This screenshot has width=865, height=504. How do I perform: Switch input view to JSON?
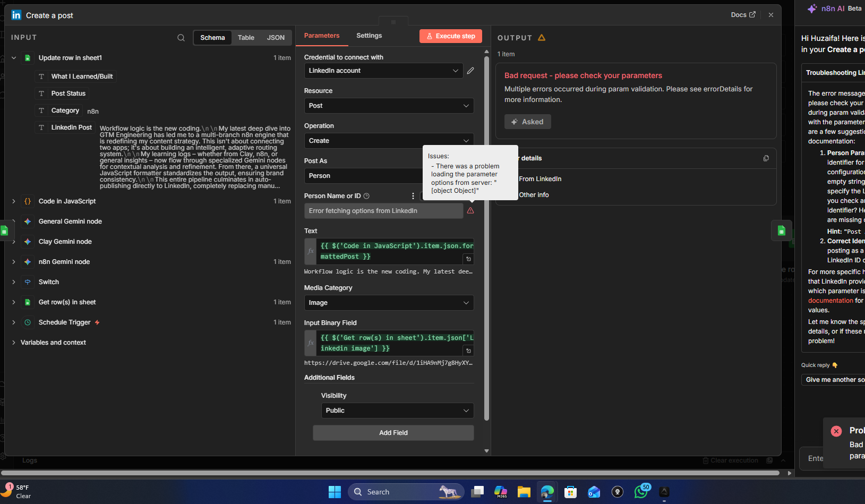[276, 38]
